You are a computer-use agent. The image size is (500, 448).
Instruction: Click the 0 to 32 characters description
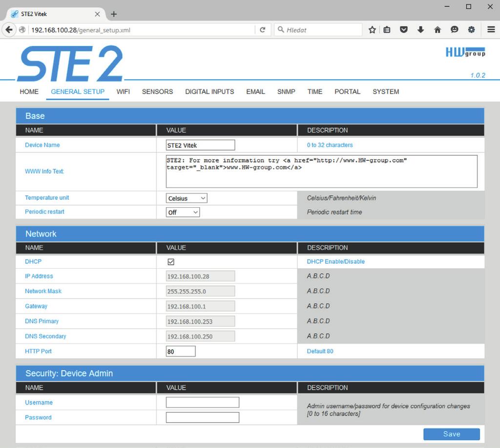pyautogui.click(x=330, y=145)
